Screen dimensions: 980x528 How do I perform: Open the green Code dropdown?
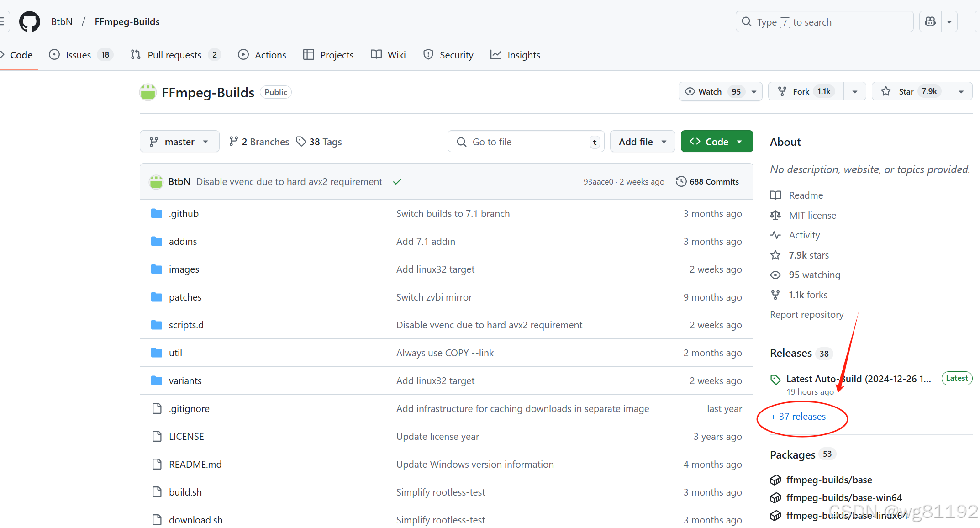click(x=717, y=142)
